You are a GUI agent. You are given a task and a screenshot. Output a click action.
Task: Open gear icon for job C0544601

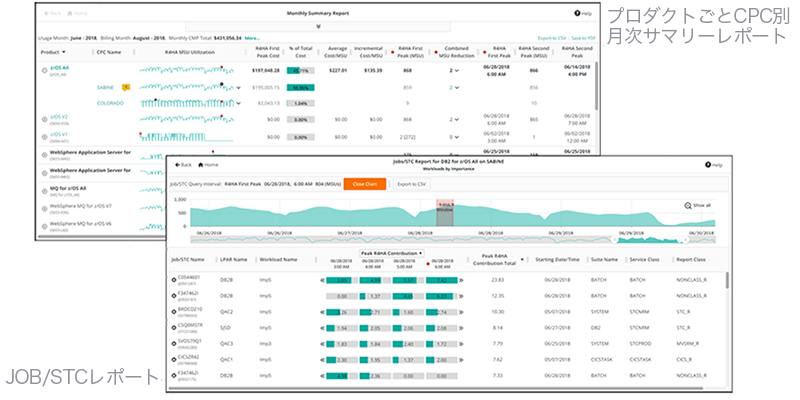click(x=173, y=280)
